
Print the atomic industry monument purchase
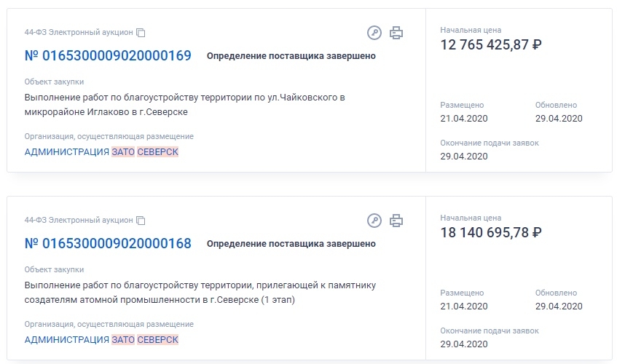coord(396,221)
